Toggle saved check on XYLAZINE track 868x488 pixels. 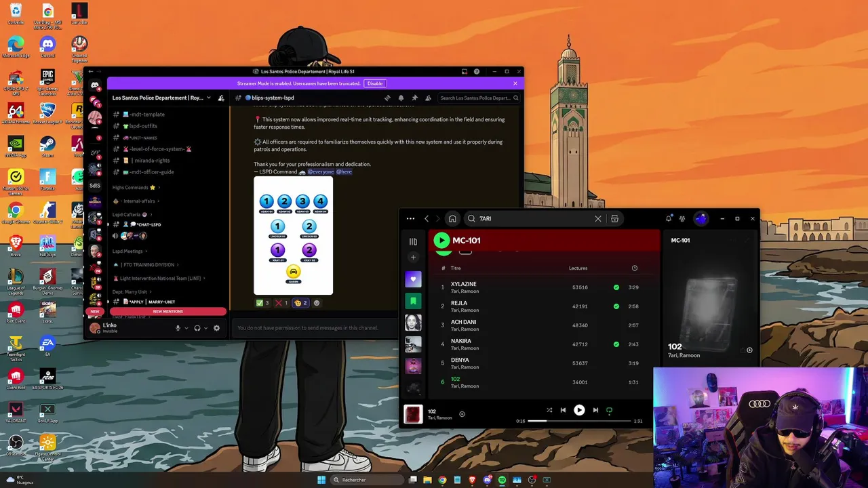(616, 287)
